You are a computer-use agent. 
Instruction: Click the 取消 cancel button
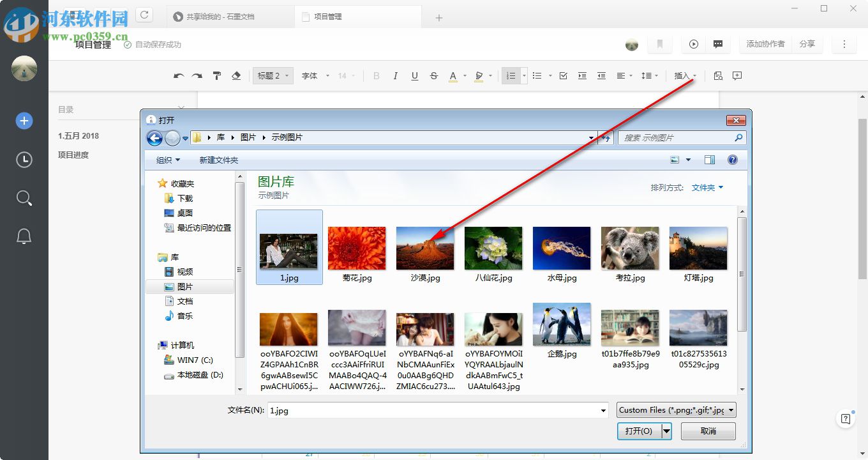[x=708, y=431]
